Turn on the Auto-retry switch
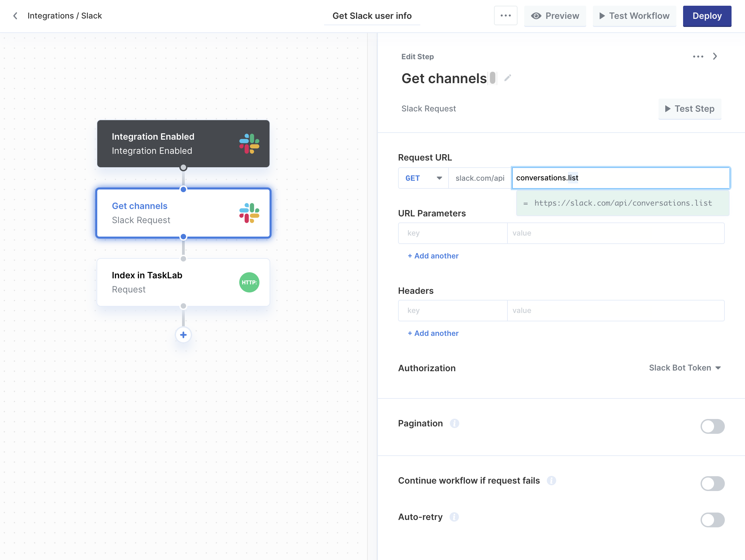This screenshot has width=745, height=560. click(x=712, y=520)
